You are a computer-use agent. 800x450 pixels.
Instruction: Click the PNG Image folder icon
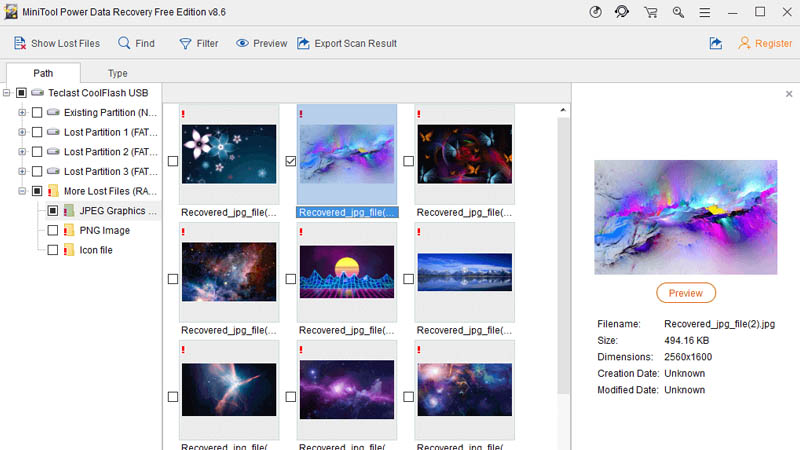69,230
